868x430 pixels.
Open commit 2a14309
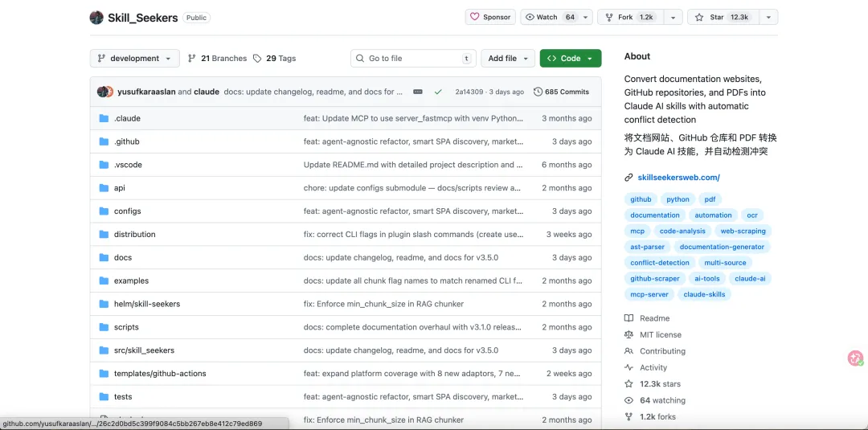point(469,92)
